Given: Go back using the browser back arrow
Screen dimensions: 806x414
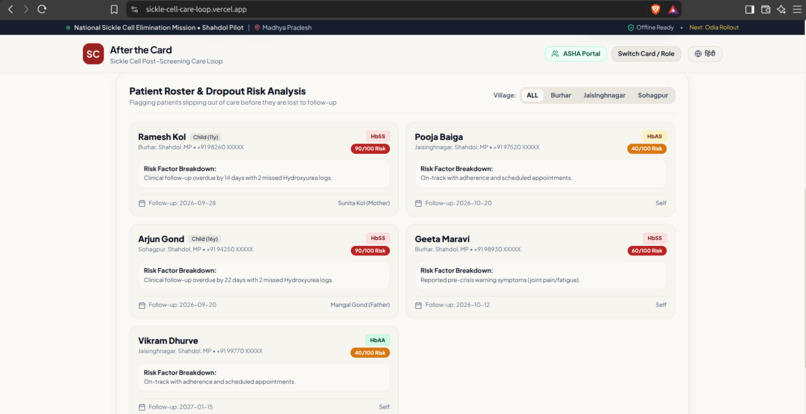Looking at the screenshot, I should (11, 9).
